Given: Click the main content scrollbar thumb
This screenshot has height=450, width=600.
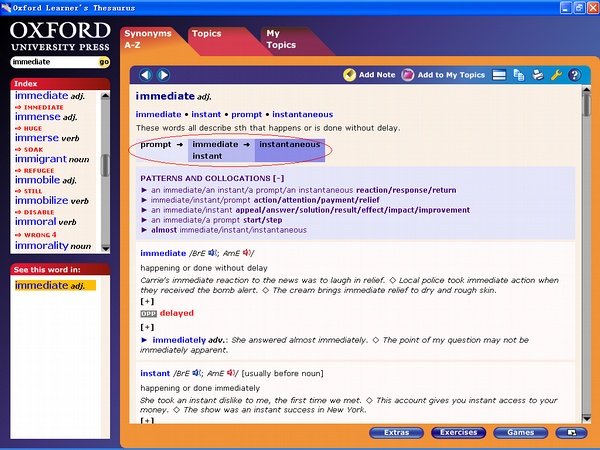Looking at the screenshot, I should [586, 104].
